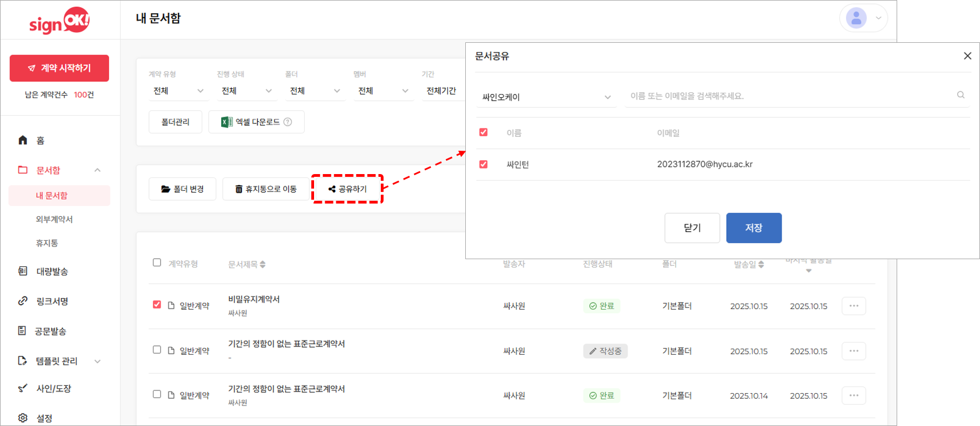Open the 멤버 filter dropdown
This screenshot has height=426, width=980.
tap(384, 91)
